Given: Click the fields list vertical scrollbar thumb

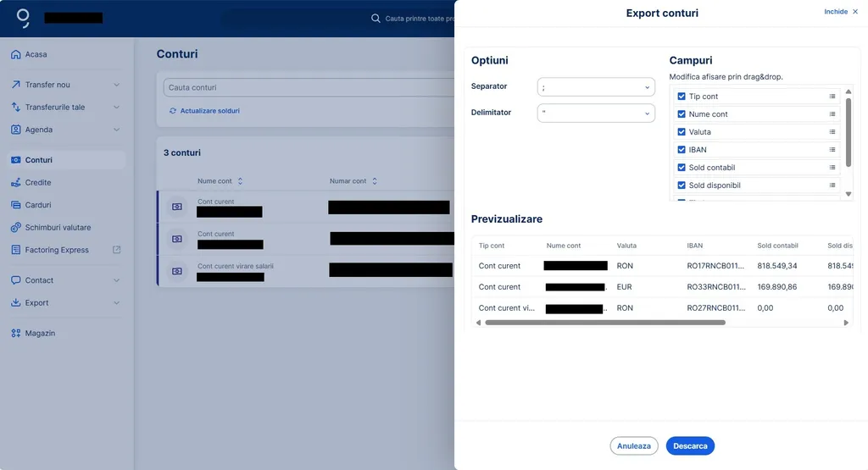Looking at the screenshot, I should coord(848,132).
